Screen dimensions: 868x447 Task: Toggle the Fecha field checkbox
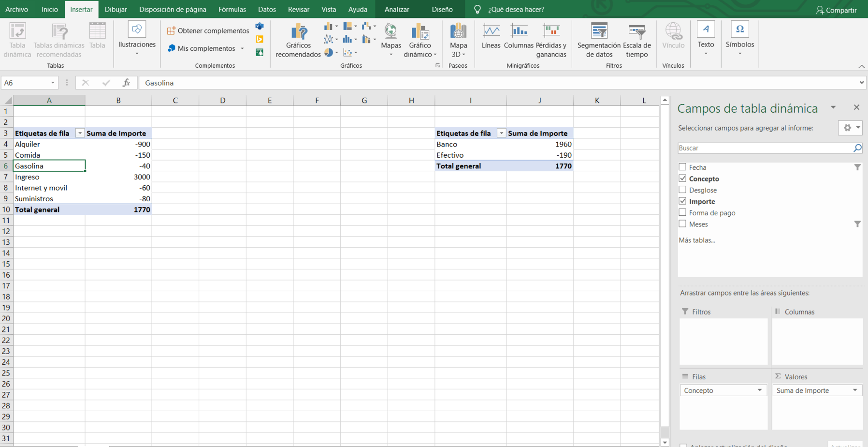[682, 167]
